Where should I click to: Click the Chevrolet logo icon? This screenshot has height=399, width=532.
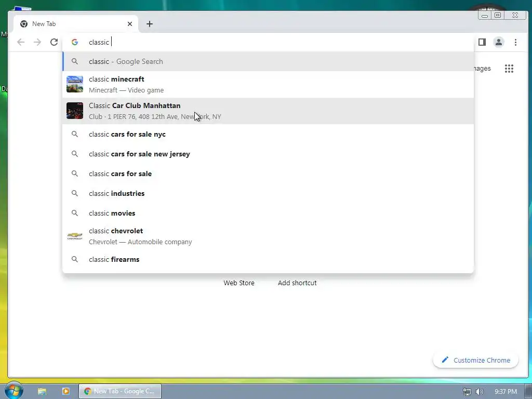tap(75, 236)
